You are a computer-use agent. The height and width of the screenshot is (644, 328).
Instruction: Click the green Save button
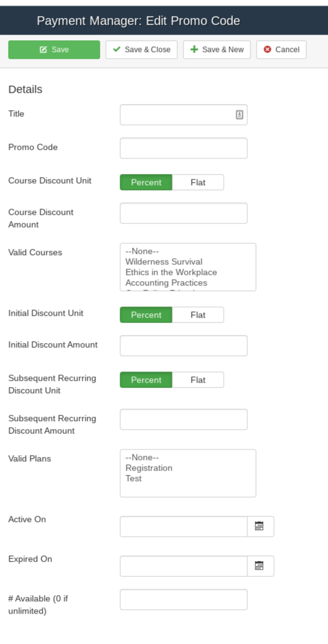[x=54, y=50]
